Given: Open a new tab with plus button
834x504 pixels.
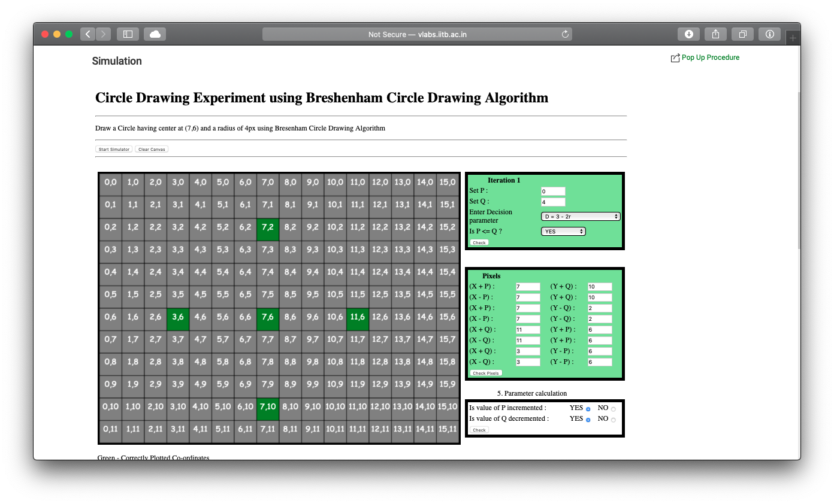Looking at the screenshot, I should [x=793, y=38].
